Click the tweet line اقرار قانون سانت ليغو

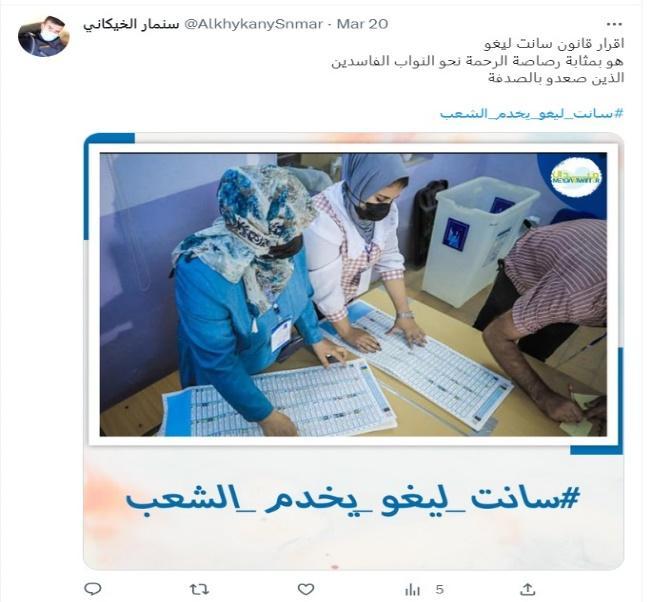[555, 43]
